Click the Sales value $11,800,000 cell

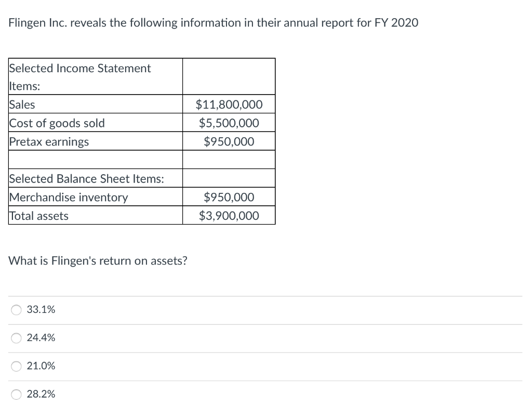coord(229,104)
